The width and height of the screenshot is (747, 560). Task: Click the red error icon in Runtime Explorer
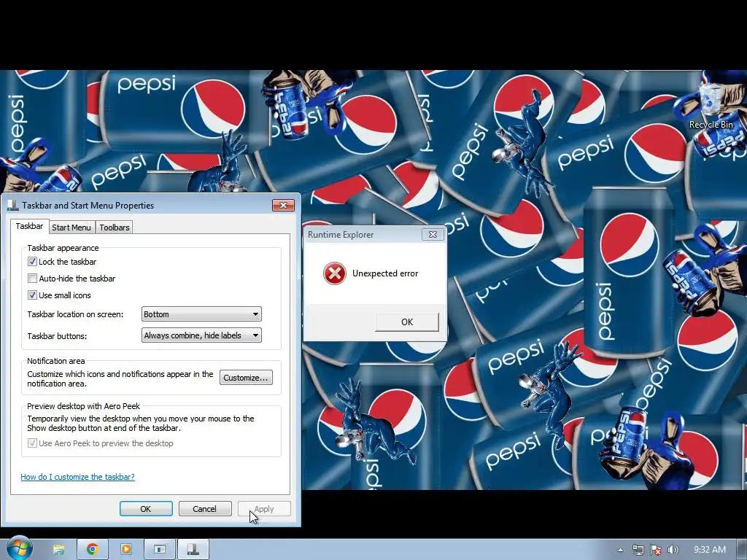coord(334,273)
